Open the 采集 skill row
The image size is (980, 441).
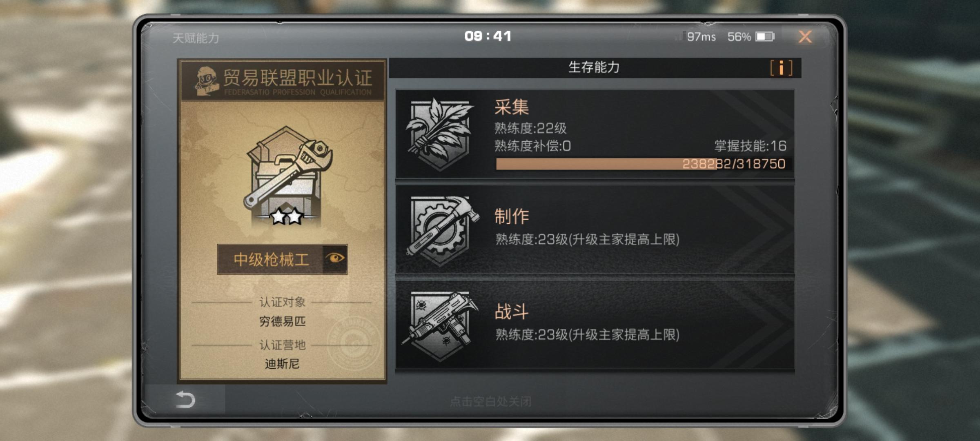click(x=595, y=134)
